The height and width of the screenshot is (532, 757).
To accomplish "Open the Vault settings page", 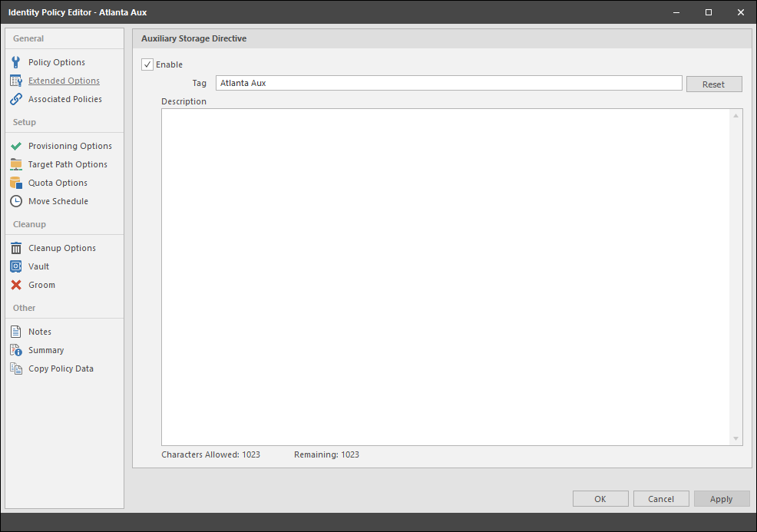I will pyautogui.click(x=38, y=266).
